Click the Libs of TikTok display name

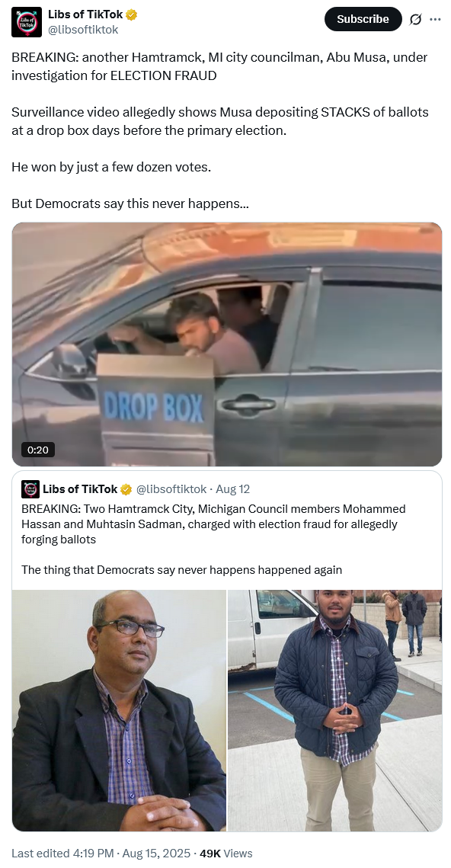click(85, 15)
